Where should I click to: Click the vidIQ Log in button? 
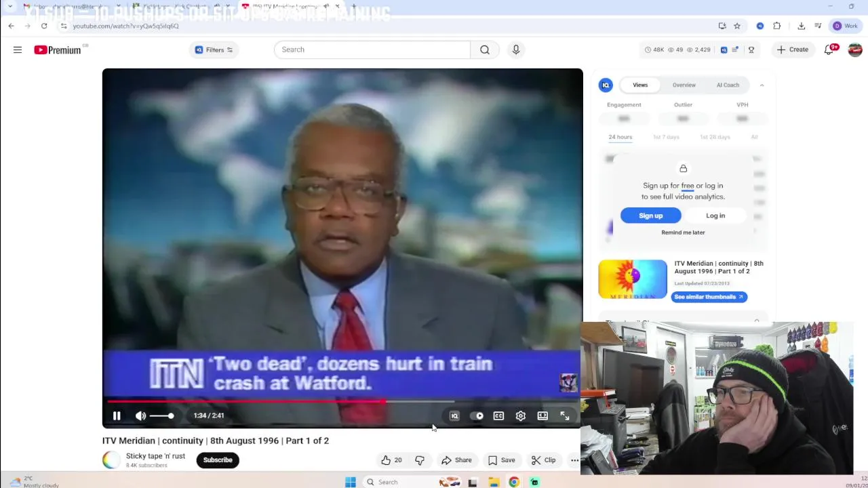[715, 216]
